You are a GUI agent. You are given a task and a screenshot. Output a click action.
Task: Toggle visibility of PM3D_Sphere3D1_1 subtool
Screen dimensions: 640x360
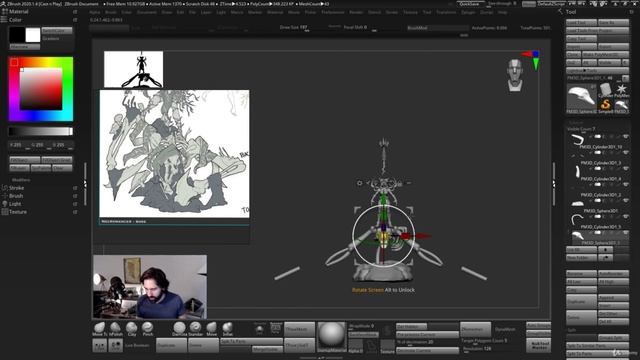(625, 233)
